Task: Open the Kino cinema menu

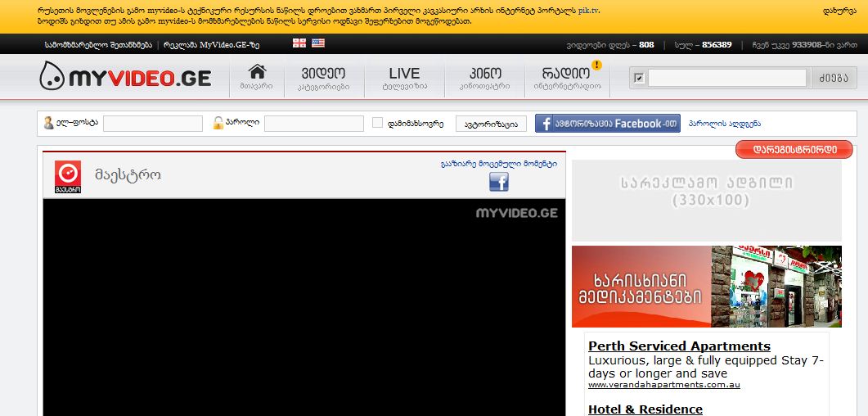Action: pyautogui.click(x=484, y=78)
